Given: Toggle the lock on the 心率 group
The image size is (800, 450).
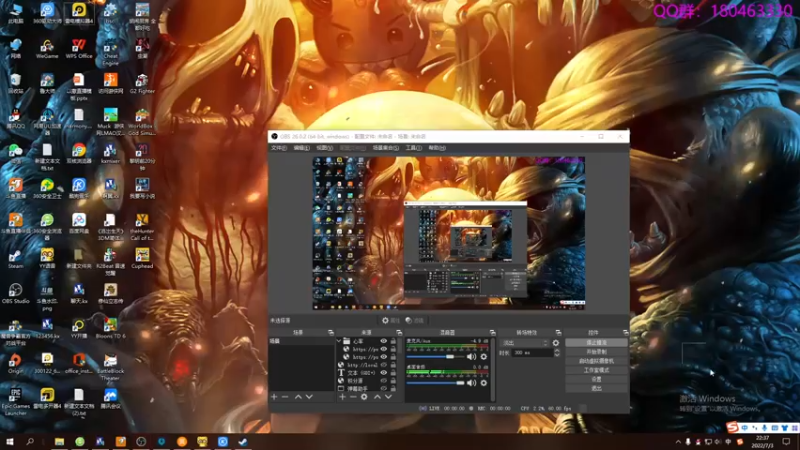Looking at the screenshot, I should (393, 341).
